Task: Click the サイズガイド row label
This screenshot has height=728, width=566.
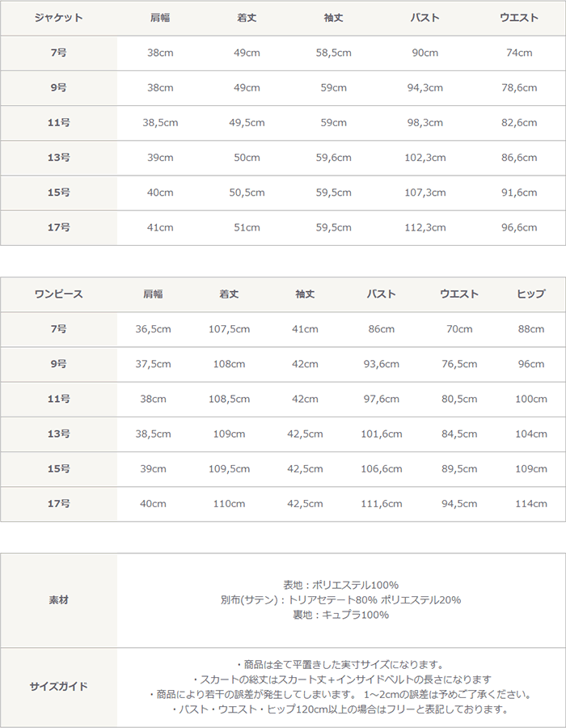Action: point(58,686)
